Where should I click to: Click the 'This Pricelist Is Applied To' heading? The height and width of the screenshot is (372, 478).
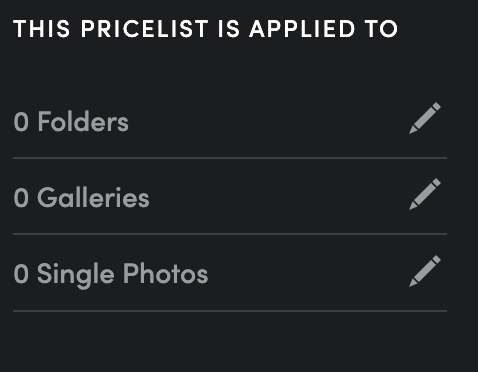coord(206,29)
